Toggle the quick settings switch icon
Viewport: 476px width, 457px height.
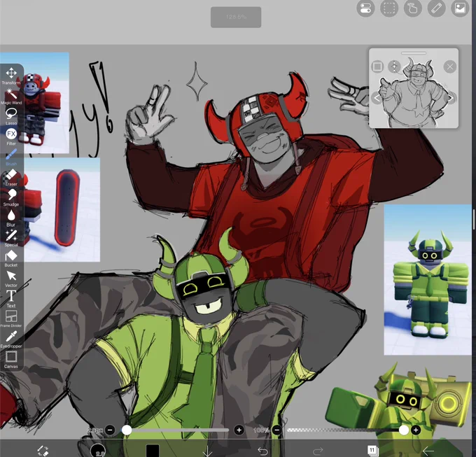(x=365, y=8)
